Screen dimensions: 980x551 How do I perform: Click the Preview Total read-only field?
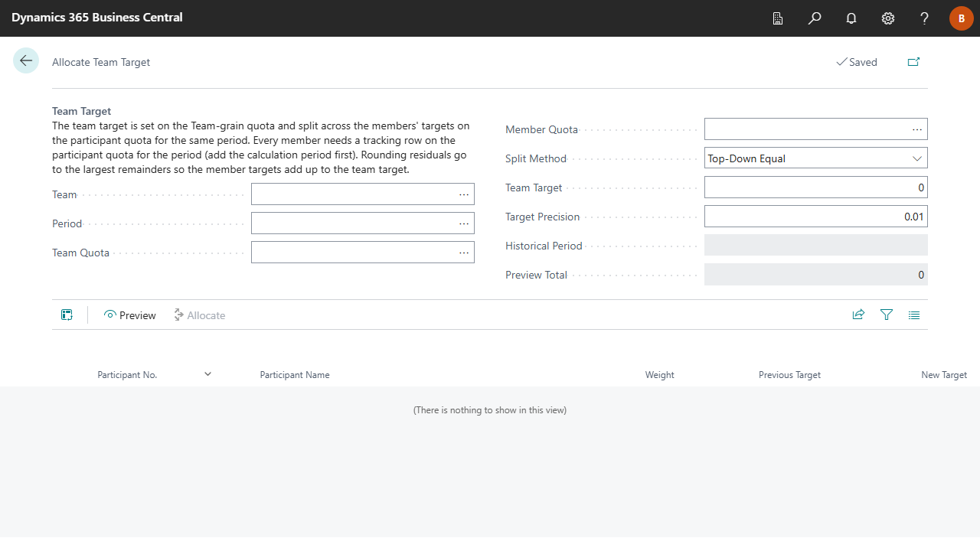coord(816,274)
